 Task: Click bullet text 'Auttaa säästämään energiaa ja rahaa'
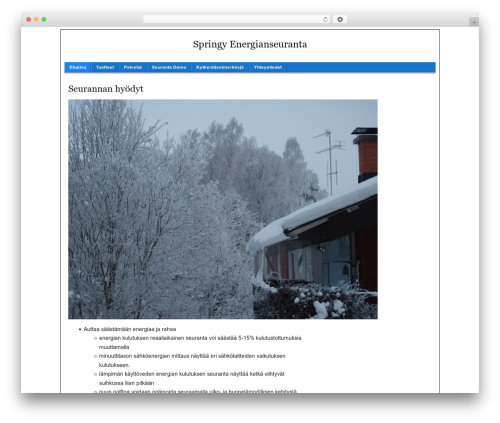click(x=130, y=329)
